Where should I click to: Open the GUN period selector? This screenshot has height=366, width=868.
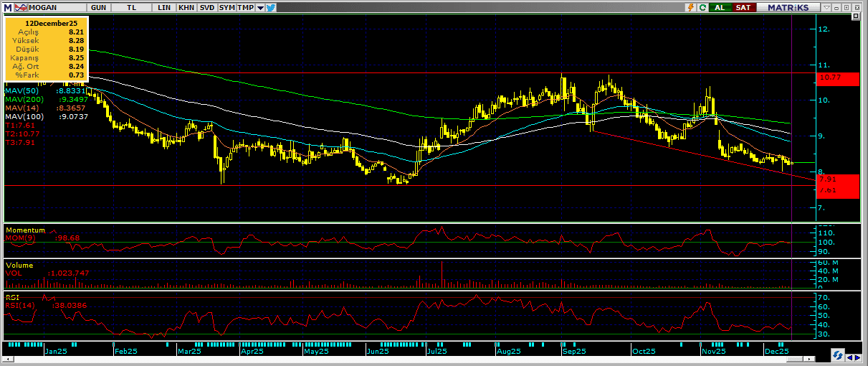(100, 7)
